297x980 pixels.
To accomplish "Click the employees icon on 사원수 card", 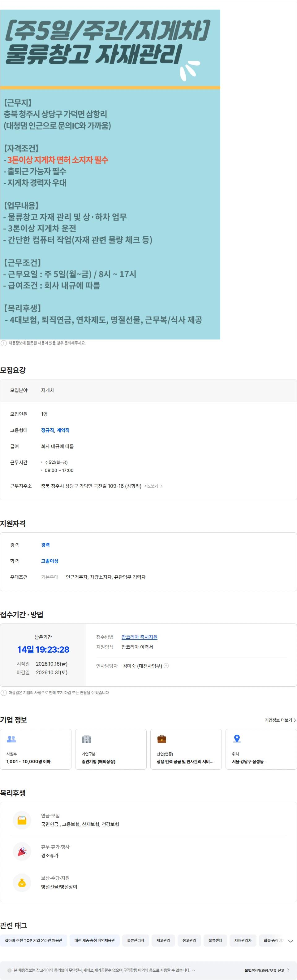I will (x=11, y=739).
